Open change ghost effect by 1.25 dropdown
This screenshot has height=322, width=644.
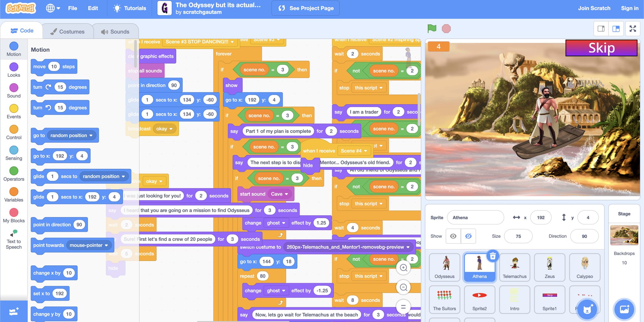276,223
